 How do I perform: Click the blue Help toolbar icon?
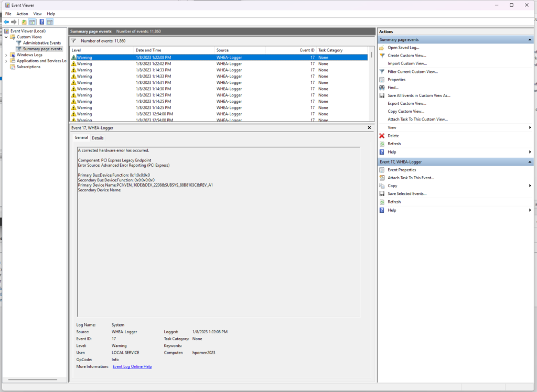pos(41,22)
